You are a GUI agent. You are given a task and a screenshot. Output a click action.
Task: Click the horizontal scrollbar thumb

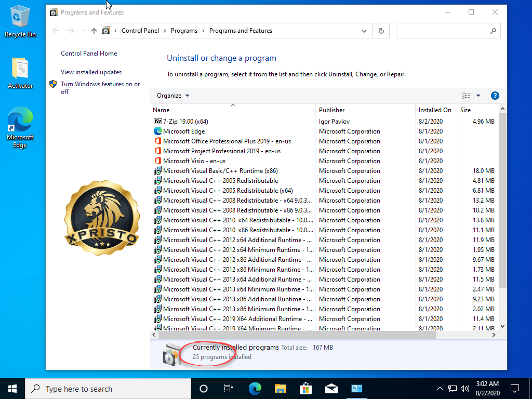coord(297,335)
